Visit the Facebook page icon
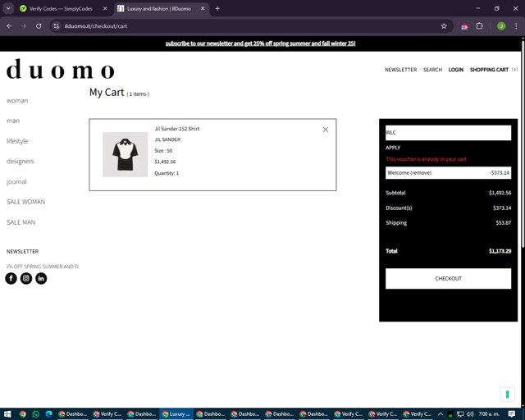Viewport: 525px width, 420px height. pos(11,278)
